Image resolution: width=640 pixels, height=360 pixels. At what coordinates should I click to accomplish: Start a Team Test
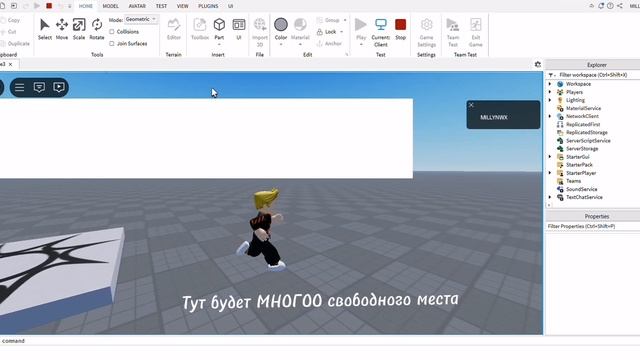point(453,32)
